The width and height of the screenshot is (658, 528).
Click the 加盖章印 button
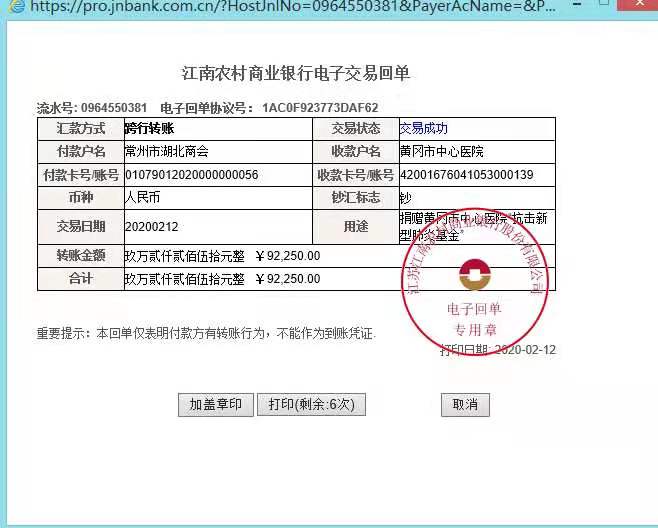[216, 405]
